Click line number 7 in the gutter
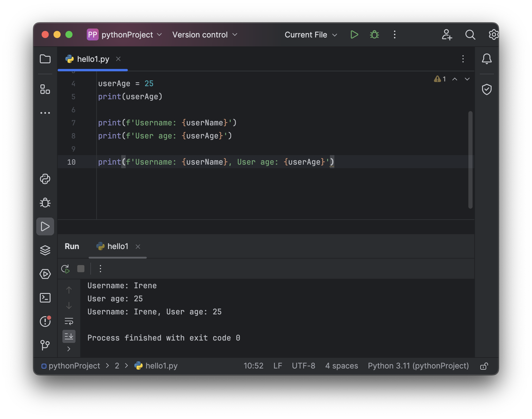This screenshot has height=419, width=532. [x=73, y=123]
